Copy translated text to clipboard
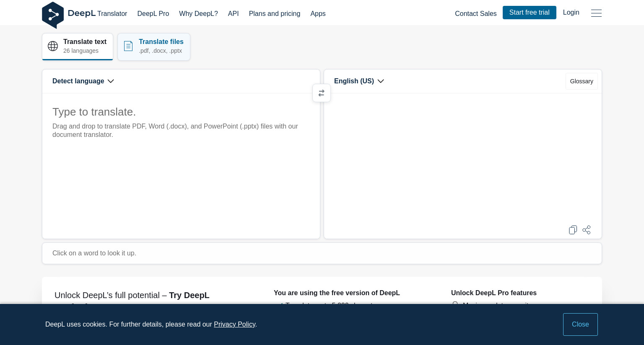Screen dimensions: 644x345 [x=573, y=230]
